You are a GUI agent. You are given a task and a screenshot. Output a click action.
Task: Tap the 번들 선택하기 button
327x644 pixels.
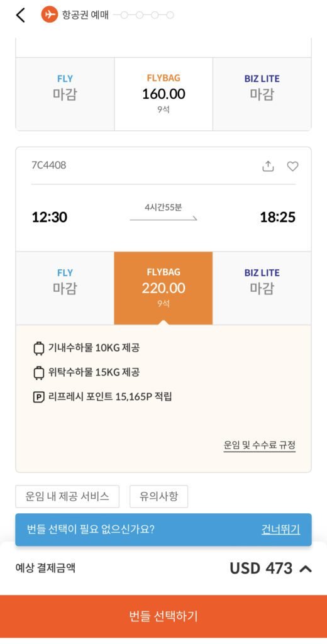click(x=163, y=616)
